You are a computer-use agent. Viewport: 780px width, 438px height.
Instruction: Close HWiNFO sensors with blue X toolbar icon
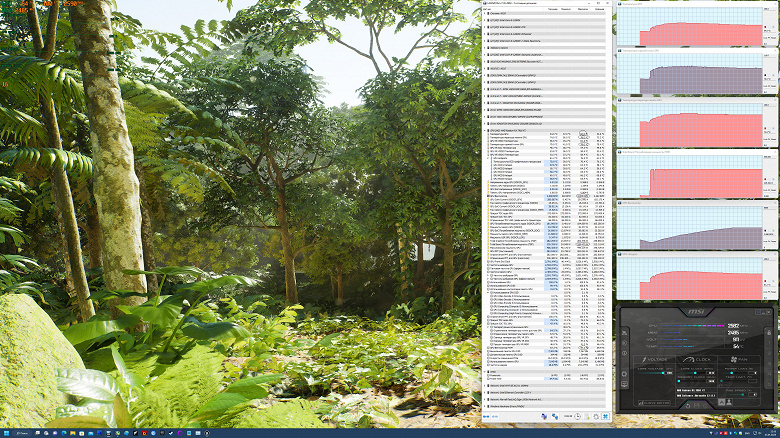[605, 417]
